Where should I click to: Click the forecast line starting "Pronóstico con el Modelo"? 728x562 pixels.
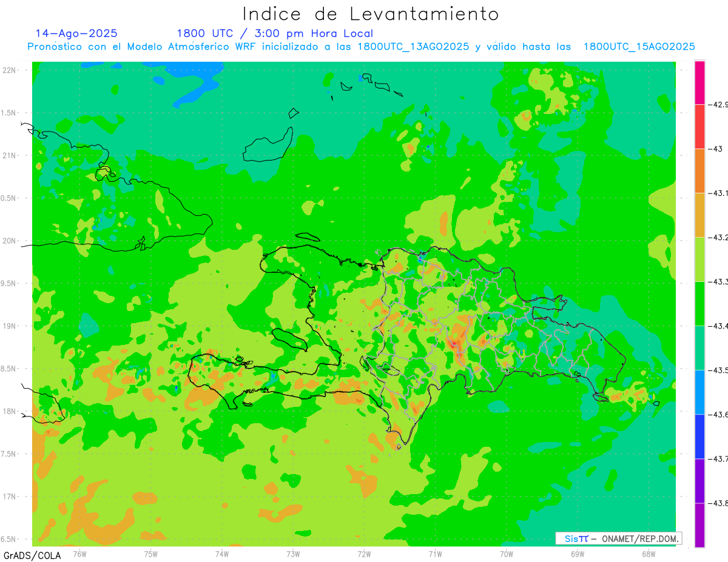pos(361,47)
